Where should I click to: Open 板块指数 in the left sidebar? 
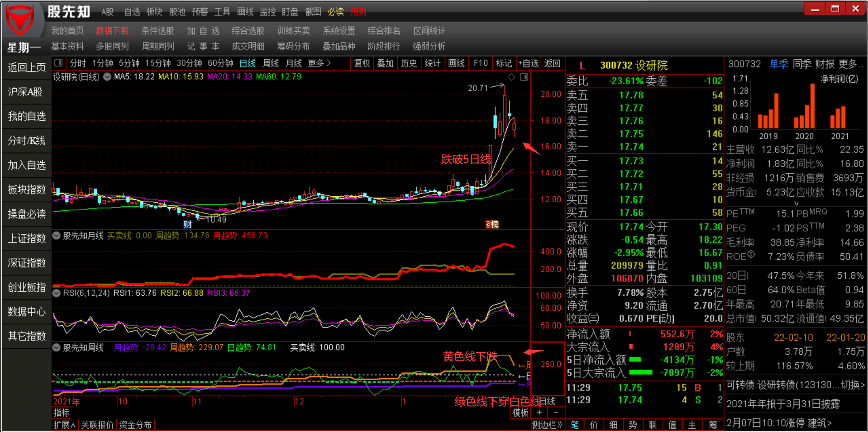pos(27,190)
